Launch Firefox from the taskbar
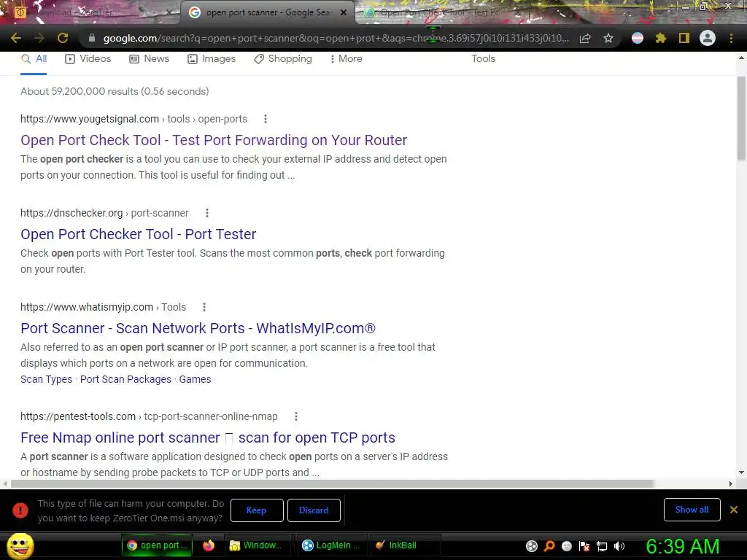Screen dimensions: 747x560 pyautogui.click(x=209, y=545)
